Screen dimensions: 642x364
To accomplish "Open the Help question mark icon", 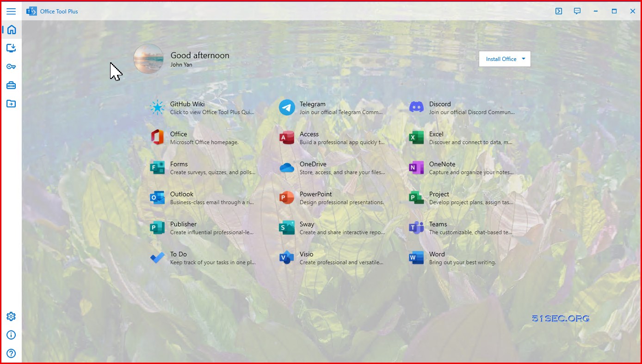I will (11, 353).
